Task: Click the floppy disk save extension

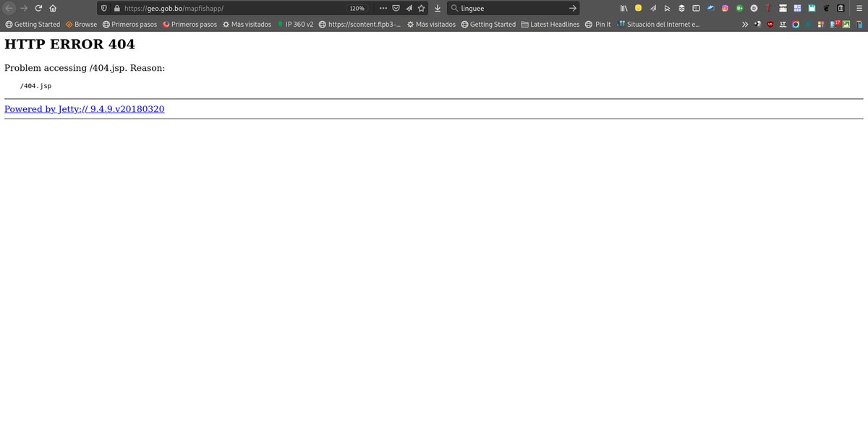Action: pos(812,8)
